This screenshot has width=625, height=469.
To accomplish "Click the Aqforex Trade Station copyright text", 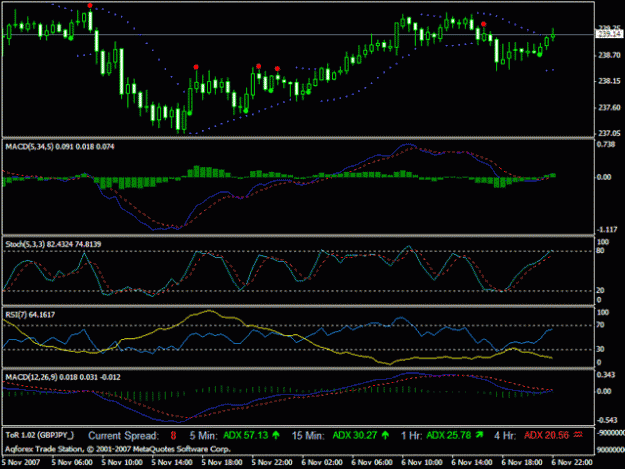I will point(118,449).
